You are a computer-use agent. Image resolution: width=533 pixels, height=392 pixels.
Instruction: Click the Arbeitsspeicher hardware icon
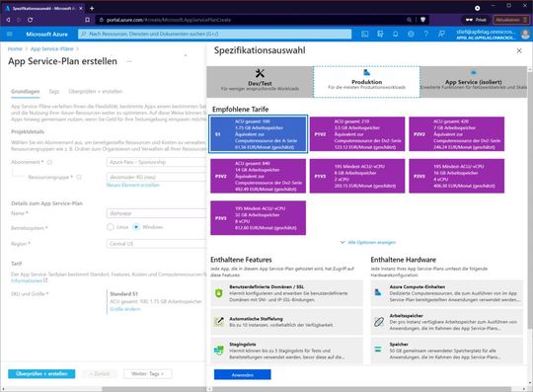click(x=379, y=322)
